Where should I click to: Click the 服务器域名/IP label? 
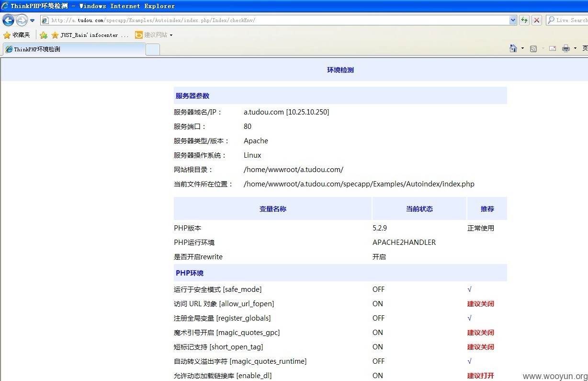198,112
